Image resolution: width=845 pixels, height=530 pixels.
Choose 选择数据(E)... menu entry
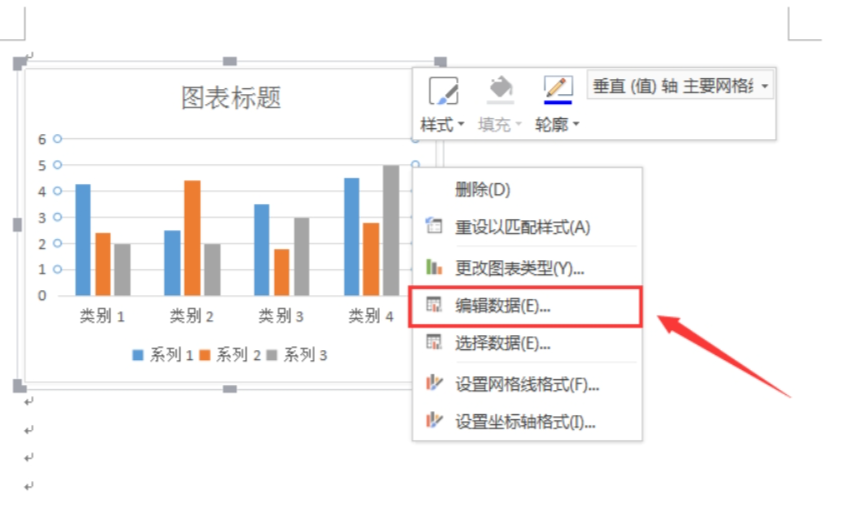[x=527, y=343]
